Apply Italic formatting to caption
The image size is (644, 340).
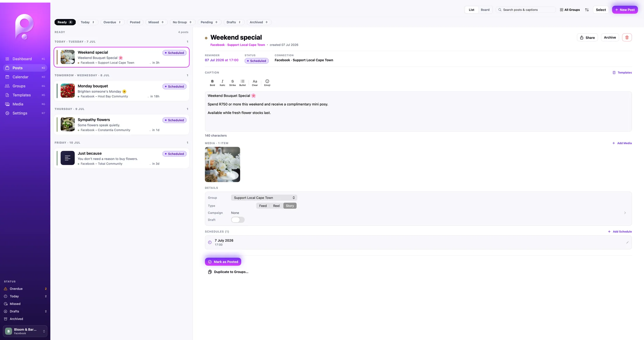pyautogui.click(x=222, y=83)
